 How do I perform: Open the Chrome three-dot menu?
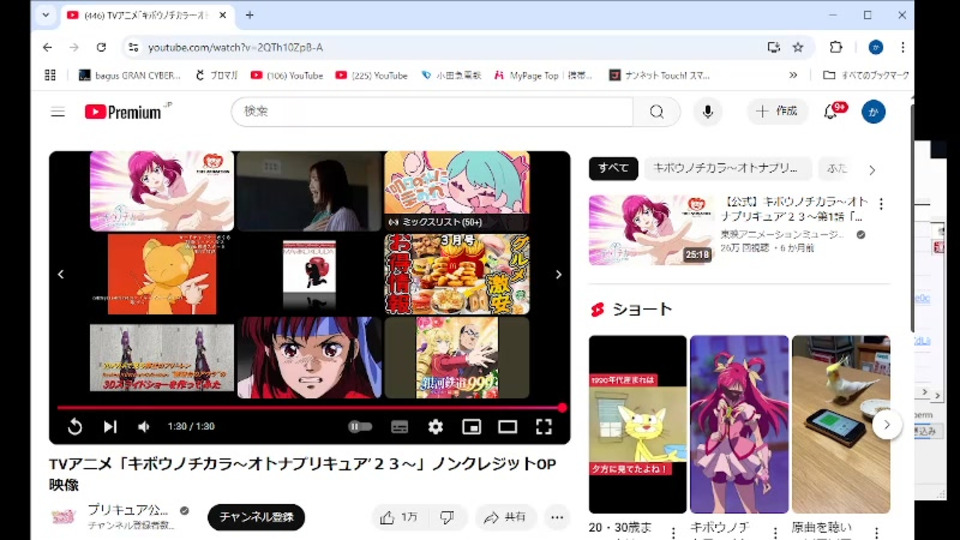coord(902,47)
